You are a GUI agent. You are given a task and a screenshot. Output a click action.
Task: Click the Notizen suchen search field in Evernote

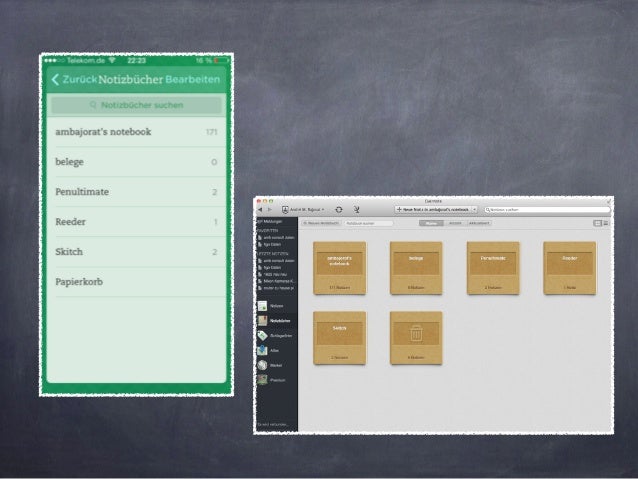pyautogui.click(x=547, y=210)
